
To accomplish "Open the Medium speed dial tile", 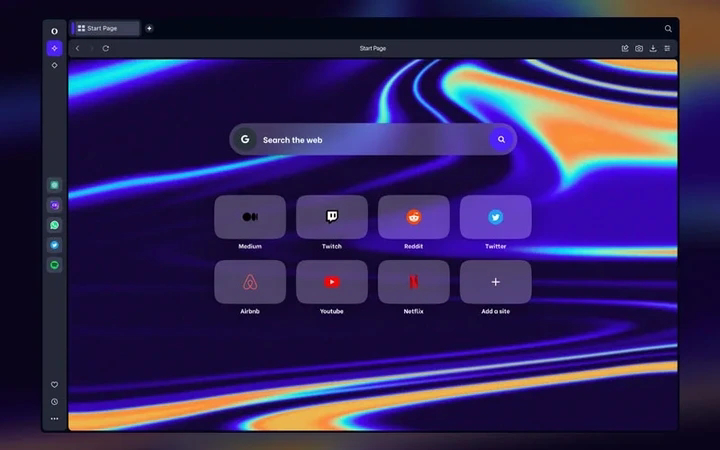I will tap(250, 217).
